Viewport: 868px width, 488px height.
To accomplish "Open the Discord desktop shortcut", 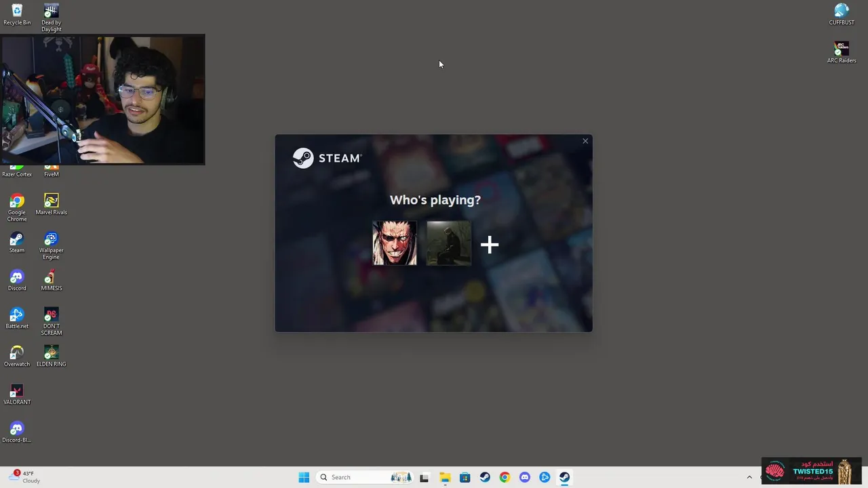I will [x=17, y=280].
